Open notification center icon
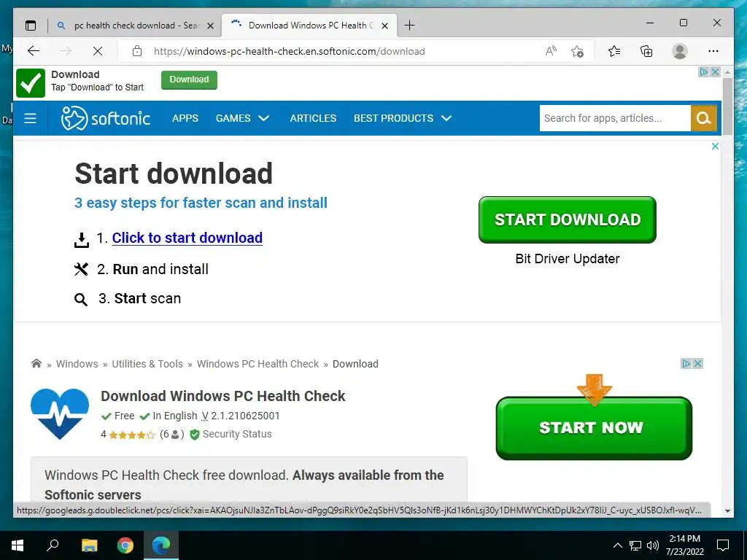747x560 pixels. 723,545
